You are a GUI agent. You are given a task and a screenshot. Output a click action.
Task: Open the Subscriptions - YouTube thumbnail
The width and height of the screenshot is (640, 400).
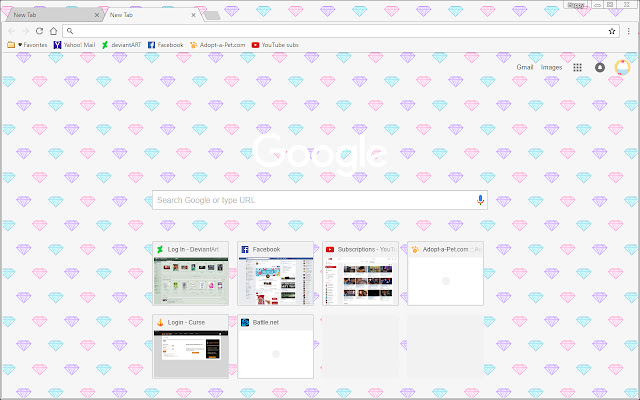tap(360, 273)
